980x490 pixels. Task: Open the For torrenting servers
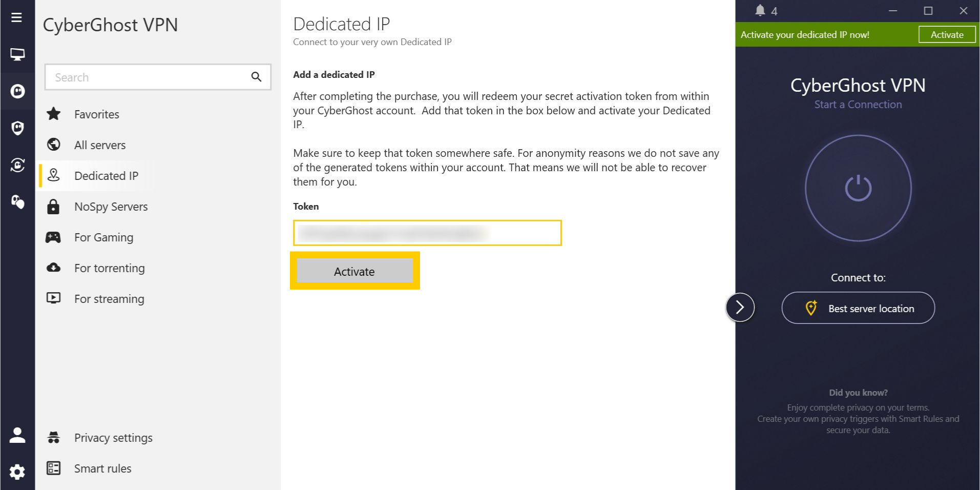109,268
